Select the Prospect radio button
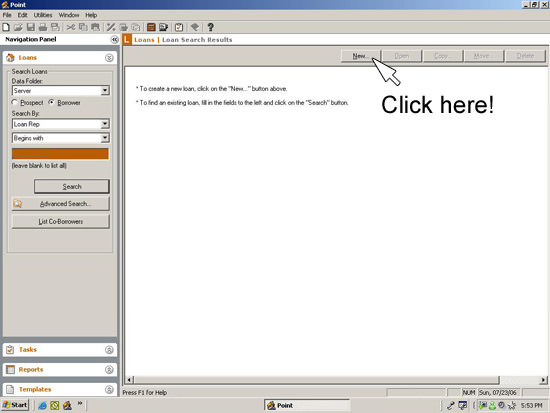The image size is (550, 413). 14,102
